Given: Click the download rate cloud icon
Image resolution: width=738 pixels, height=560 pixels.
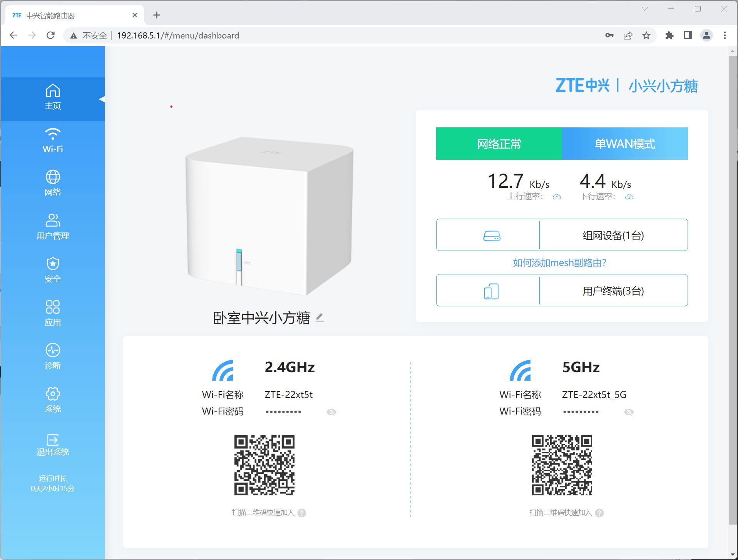Looking at the screenshot, I should click(x=629, y=197).
